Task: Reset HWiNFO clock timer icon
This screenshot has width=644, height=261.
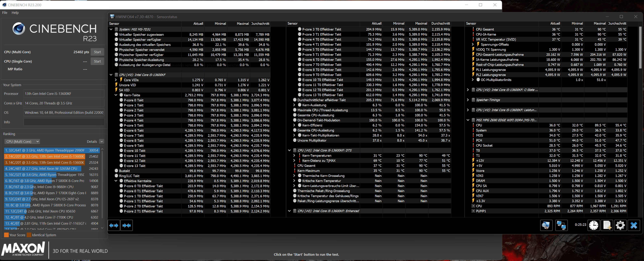Action: (x=593, y=225)
